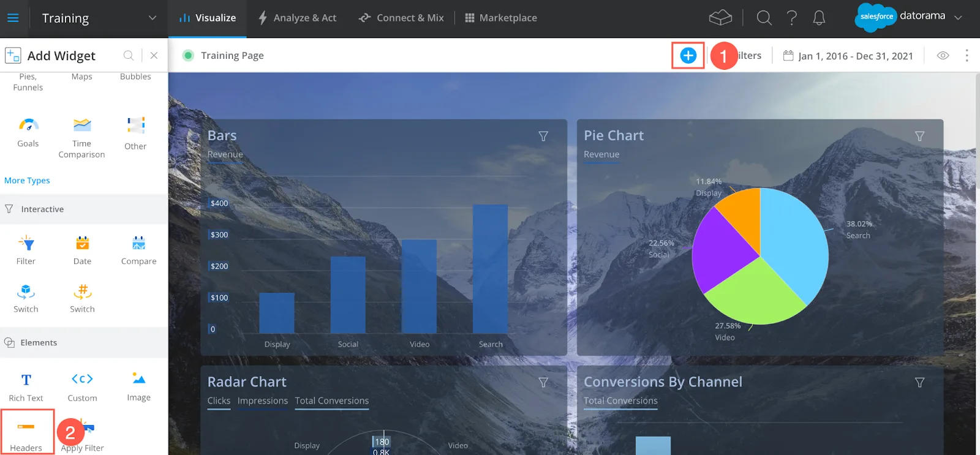
Task: Click the Training Page title
Action: 232,55
